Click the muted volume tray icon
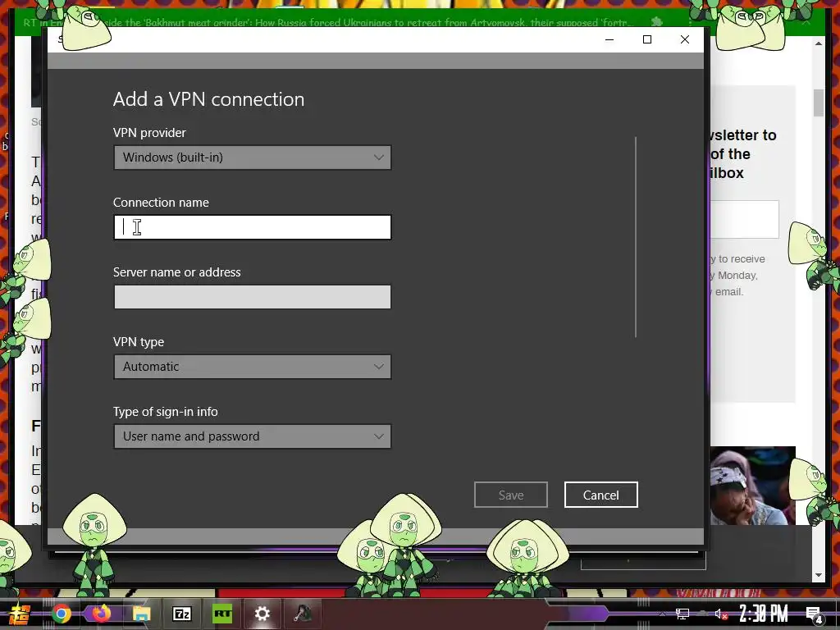840x630 pixels. pyautogui.click(x=721, y=614)
